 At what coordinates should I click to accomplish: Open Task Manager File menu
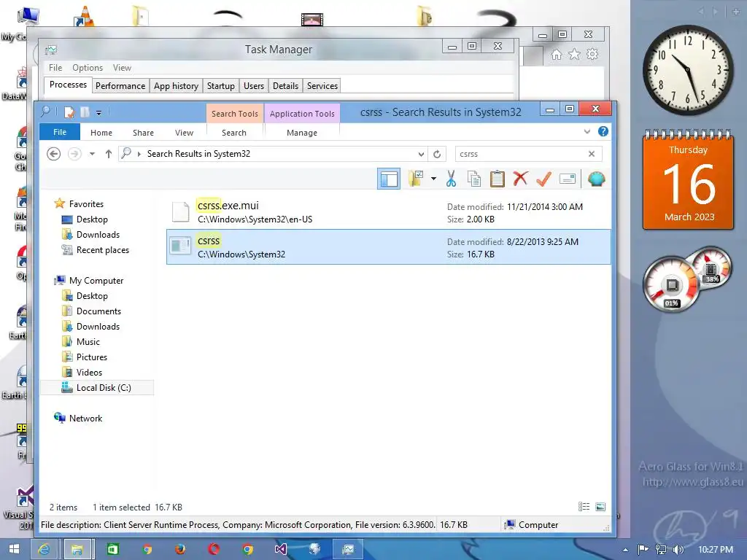click(x=55, y=68)
